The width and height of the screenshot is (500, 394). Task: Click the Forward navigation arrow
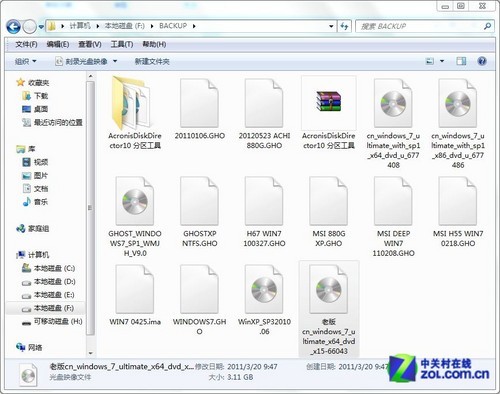tap(29, 27)
